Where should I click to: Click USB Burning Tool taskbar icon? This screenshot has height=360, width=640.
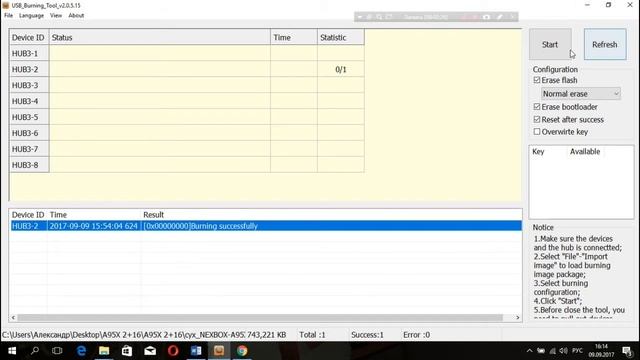219,351
